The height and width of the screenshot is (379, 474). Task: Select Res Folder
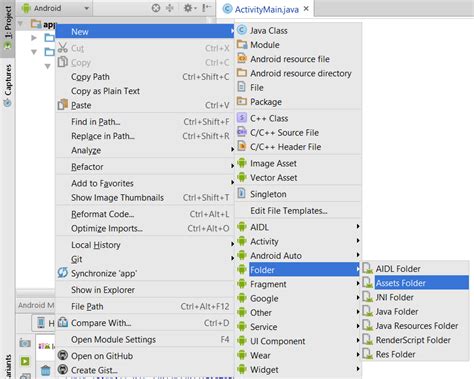(x=415, y=354)
